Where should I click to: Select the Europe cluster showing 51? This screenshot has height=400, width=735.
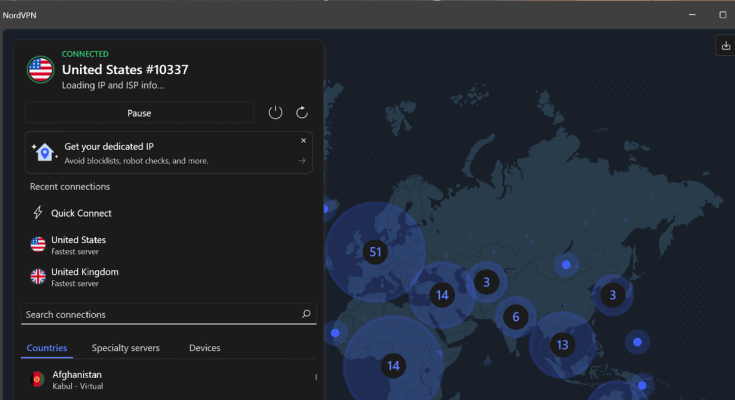pos(375,252)
